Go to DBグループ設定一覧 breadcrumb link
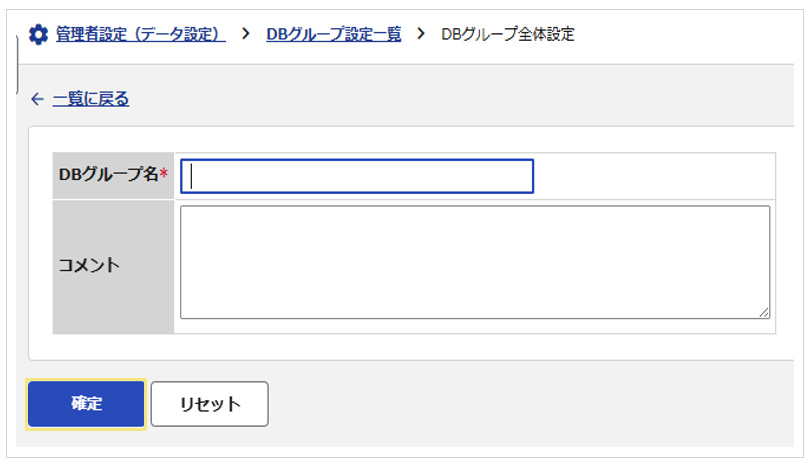 point(333,35)
